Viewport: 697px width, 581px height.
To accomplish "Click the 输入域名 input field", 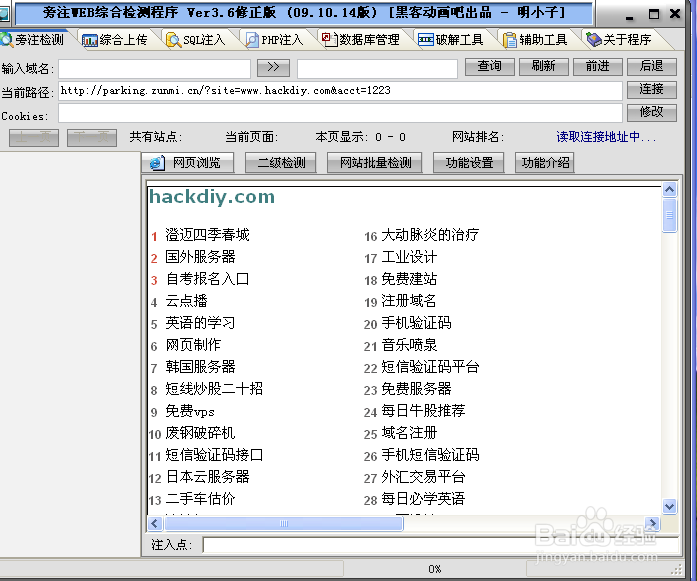I will point(155,69).
